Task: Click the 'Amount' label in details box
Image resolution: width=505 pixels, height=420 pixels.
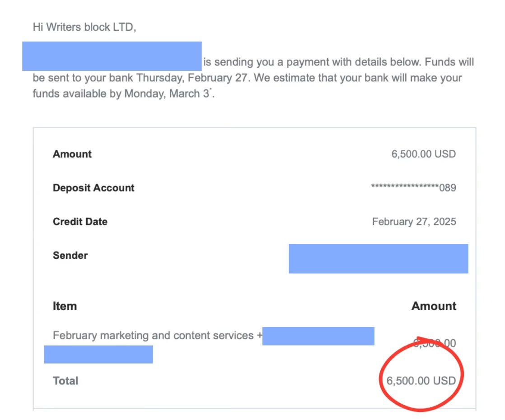Action: pos(72,154)
